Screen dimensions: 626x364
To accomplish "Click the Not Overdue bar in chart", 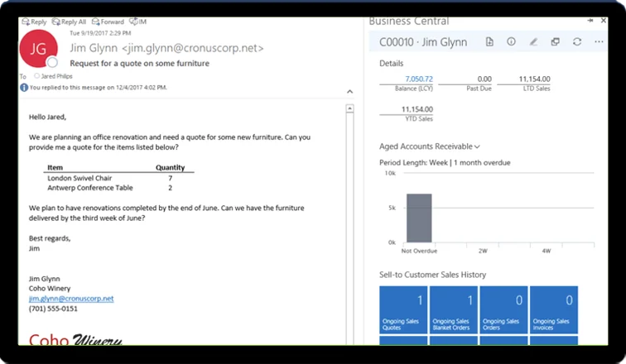I will pos(419,218).
